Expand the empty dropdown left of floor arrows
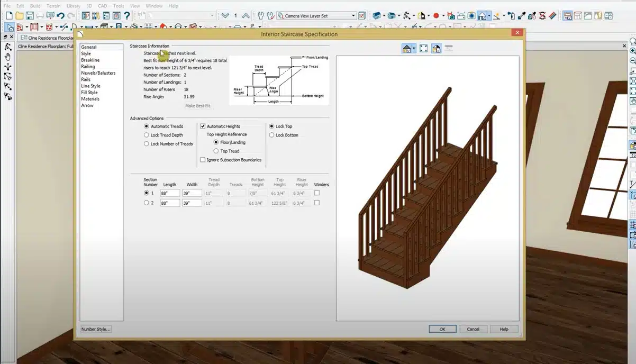 pos(213,16)
